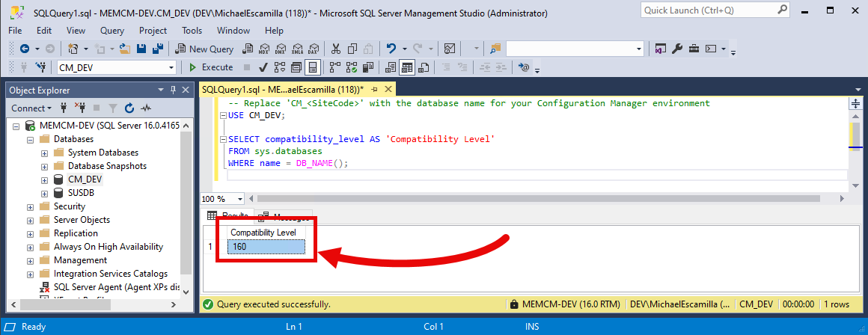
Task: Click the Parse query checkmark icon
Action: pyautogui.click(x=264, y=67)
